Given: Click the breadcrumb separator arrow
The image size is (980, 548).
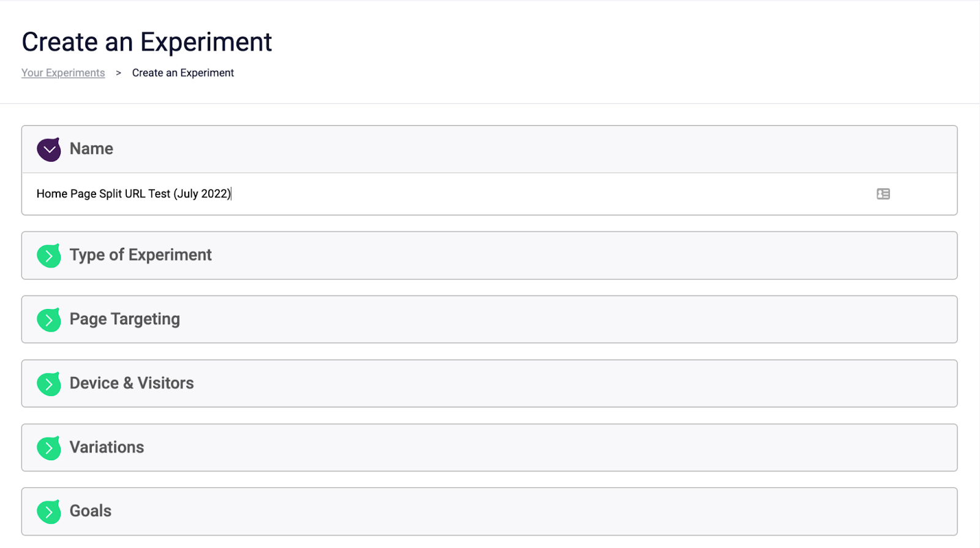Looking at the screenshot, I should (118, 73).
